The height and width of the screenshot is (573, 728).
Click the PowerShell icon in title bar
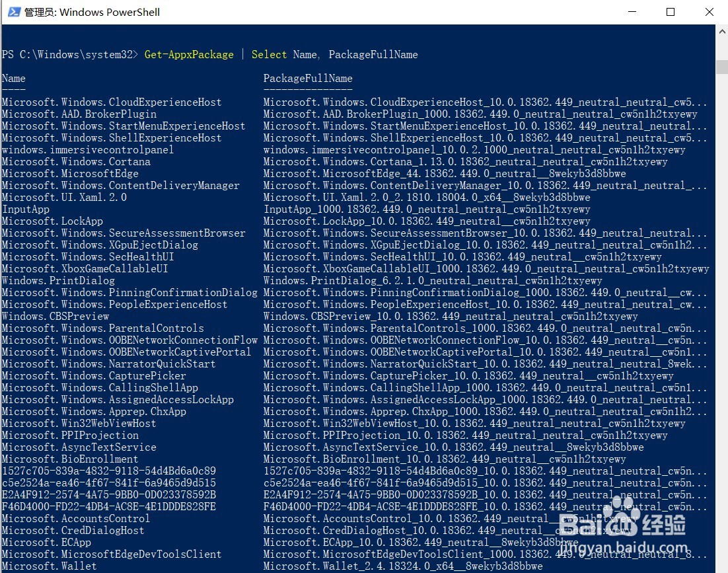pyautogui.click(x=14, y=12)
